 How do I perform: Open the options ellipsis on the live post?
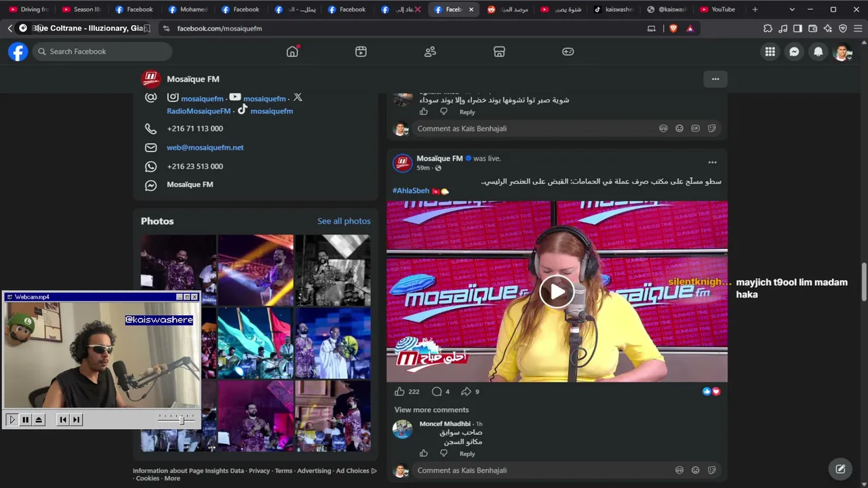point(712,163)
